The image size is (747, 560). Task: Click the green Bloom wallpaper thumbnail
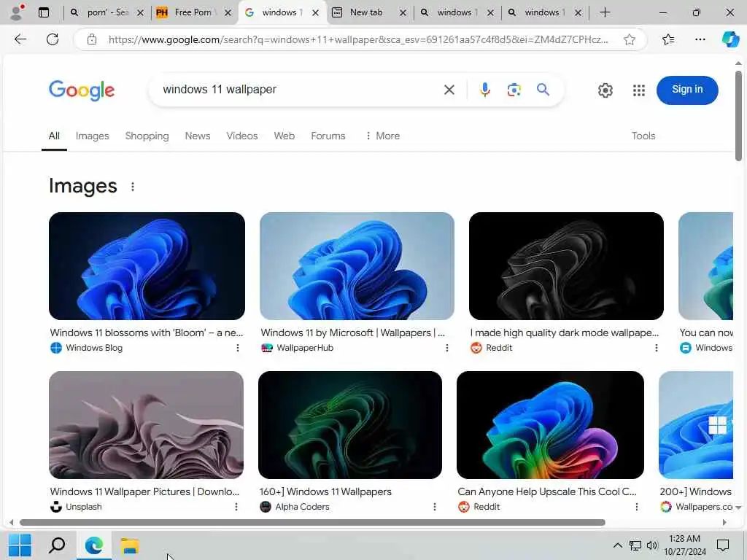(349, 425)
